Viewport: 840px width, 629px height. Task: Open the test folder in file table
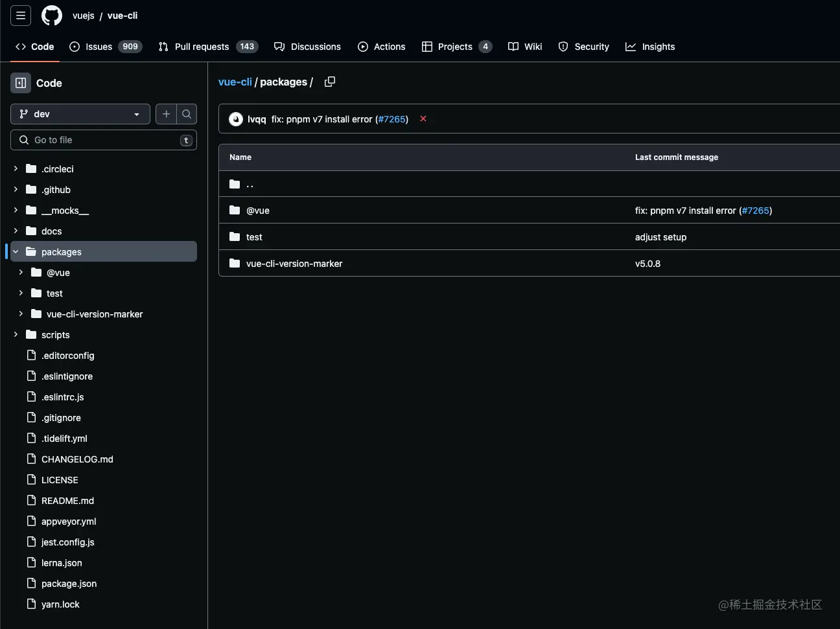tap(254, 237)
